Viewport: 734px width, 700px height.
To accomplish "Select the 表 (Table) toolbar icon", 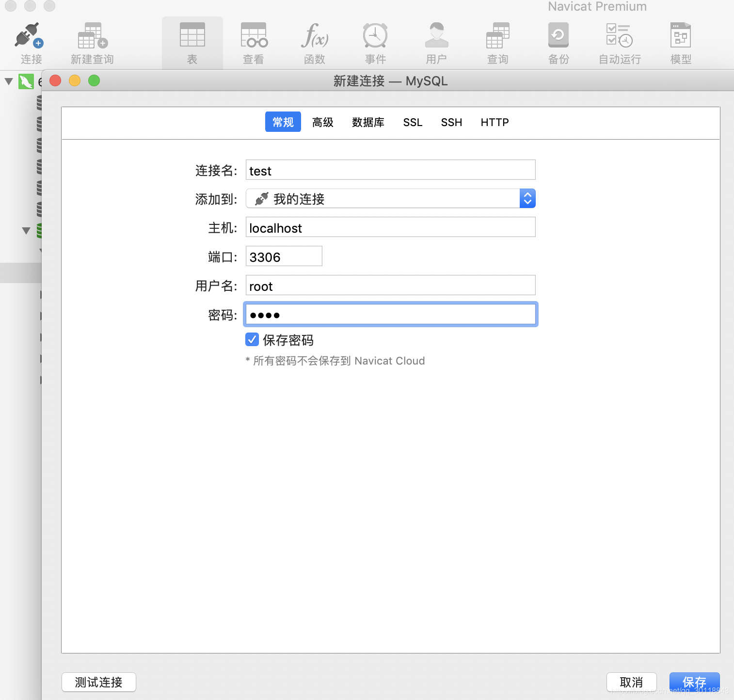I will (x=192, y=35).
